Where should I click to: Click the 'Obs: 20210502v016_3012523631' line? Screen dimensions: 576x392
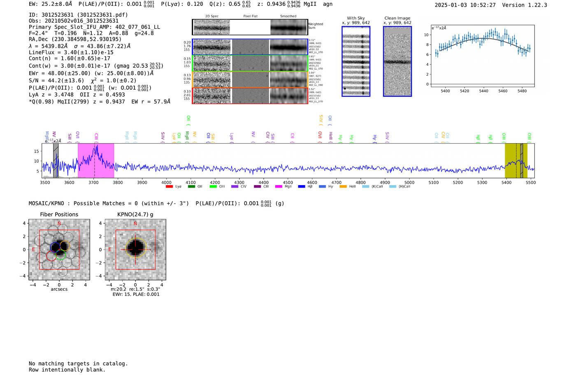74,21
